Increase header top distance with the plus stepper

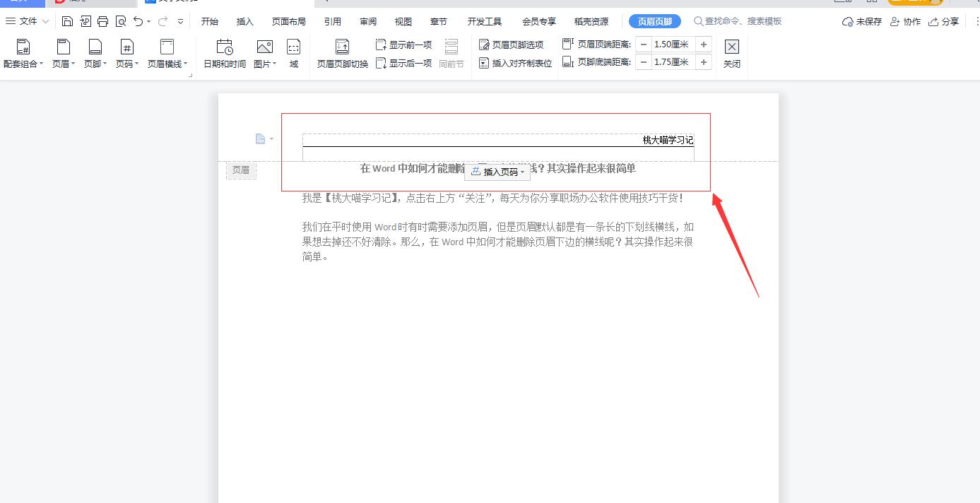tap(703, 44)
